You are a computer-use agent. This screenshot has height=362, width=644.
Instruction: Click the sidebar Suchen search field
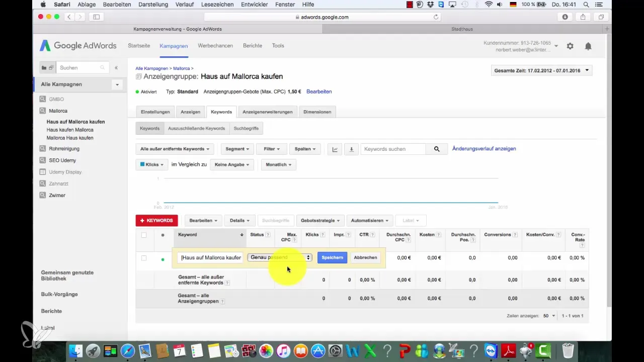click(x=82, y=67)
